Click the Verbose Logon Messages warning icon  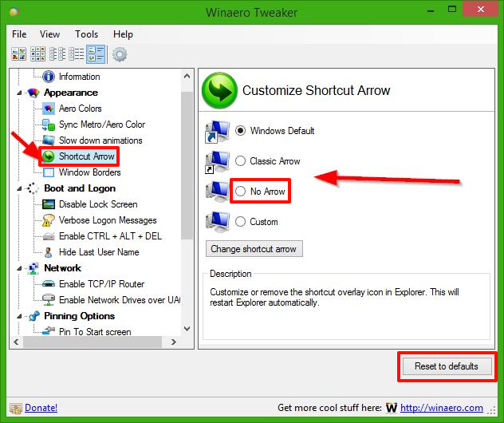click(49, 220)
